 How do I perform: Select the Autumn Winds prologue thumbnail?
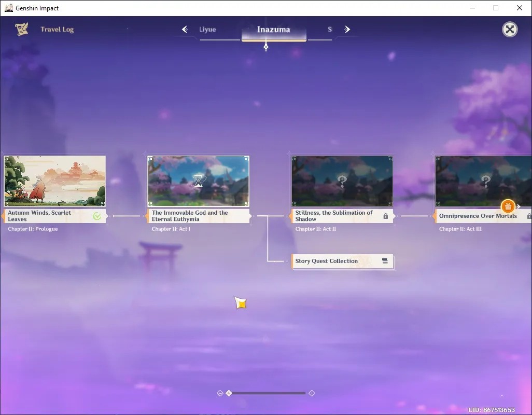54,181
